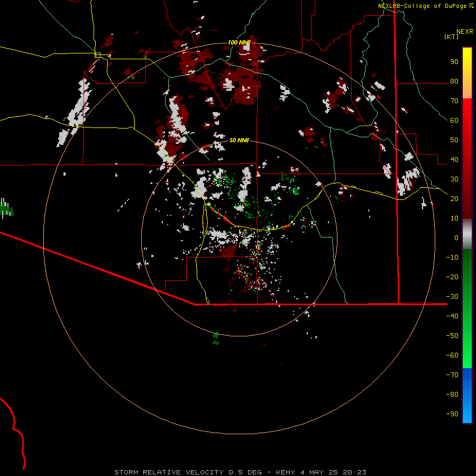Viewport: 476px width, 476px height.
Task: Select the positive 50 scale value
Action: (454, 140)
